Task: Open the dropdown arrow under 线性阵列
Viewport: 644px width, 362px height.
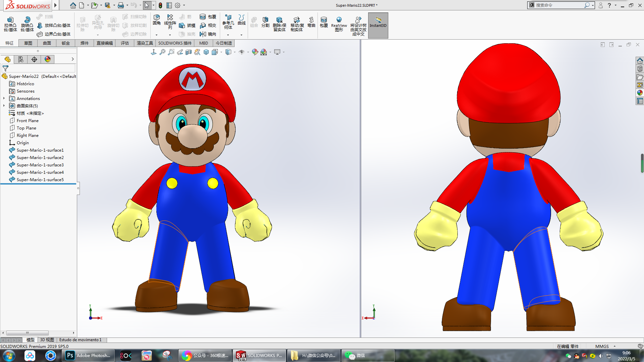Action: point(170,35)
